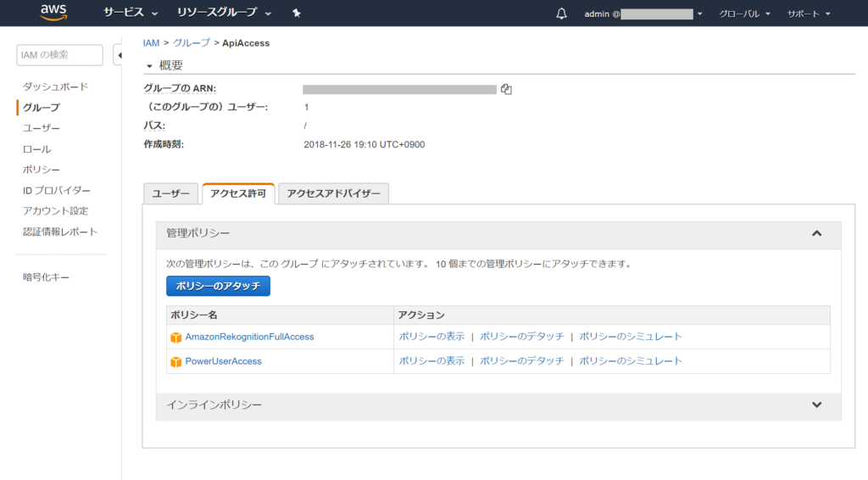Viewport: 868px width, 480px height.
Task: Expand the インラインポリシー section chevron
Action: 816,405
